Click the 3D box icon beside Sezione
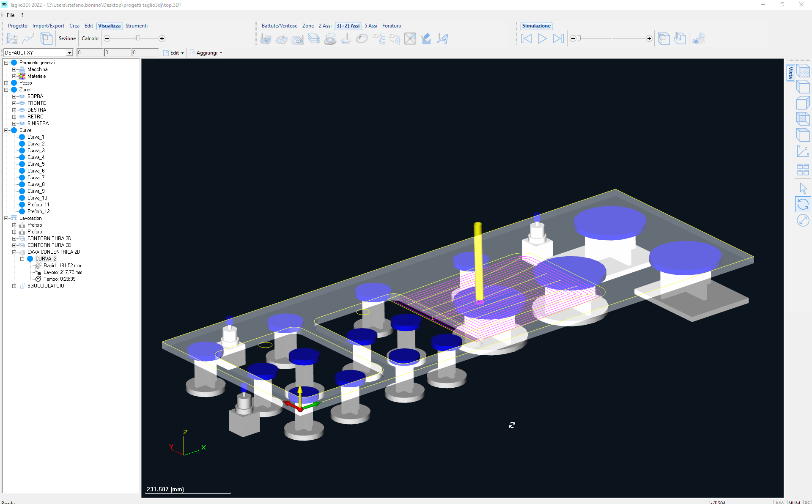Viewport: 812px width, 504px height. tap(46, 38)
